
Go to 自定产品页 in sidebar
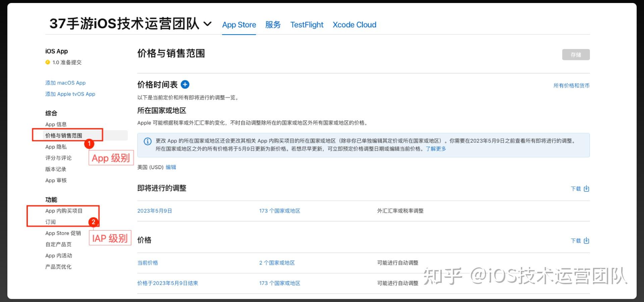point(58,244)
